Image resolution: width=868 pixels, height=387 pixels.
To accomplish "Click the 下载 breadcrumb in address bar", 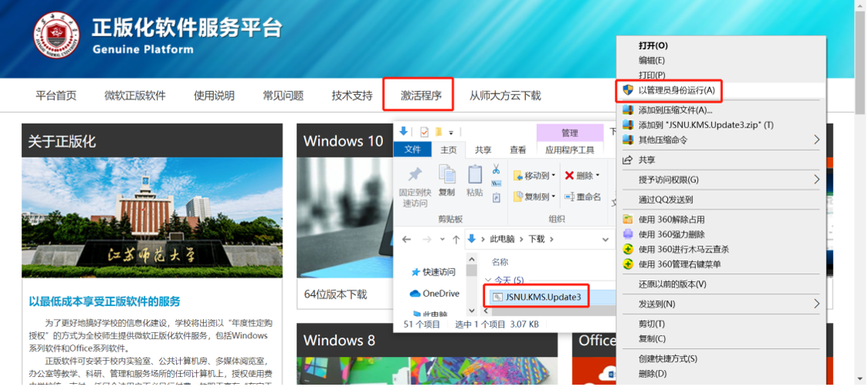I will click(x=537, y=239).
